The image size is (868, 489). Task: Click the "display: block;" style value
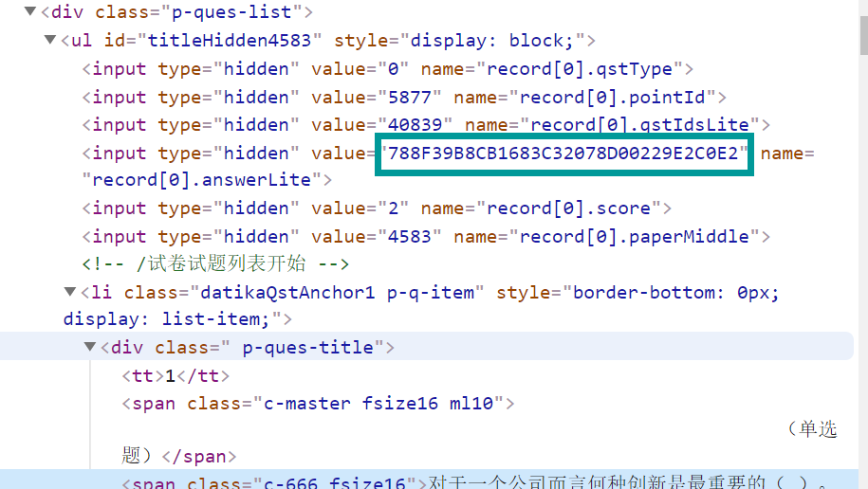492,41
